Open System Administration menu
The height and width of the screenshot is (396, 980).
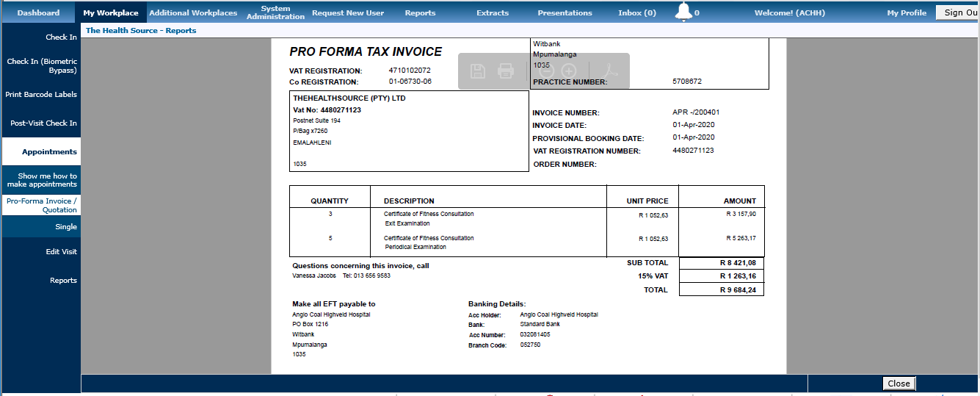click(x=275, y=12)
